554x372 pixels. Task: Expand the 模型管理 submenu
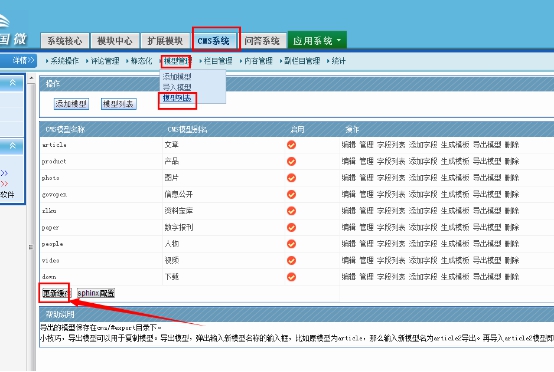(177, 61)
